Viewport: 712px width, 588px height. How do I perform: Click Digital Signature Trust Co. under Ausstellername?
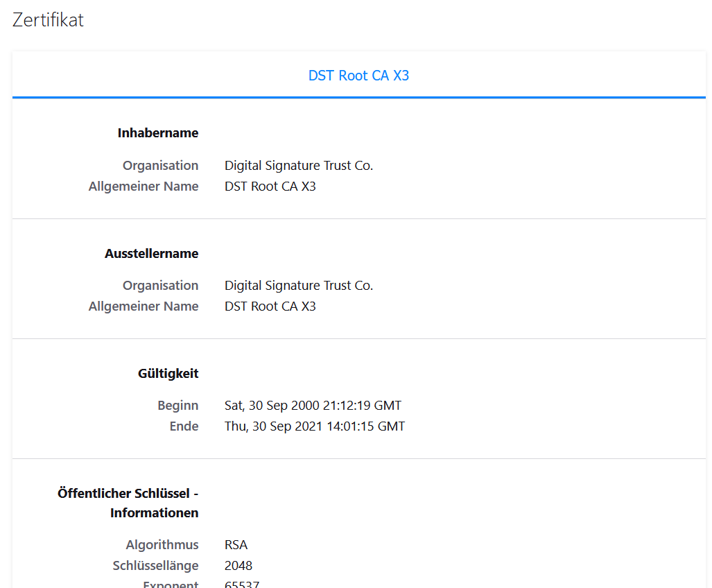299,286
